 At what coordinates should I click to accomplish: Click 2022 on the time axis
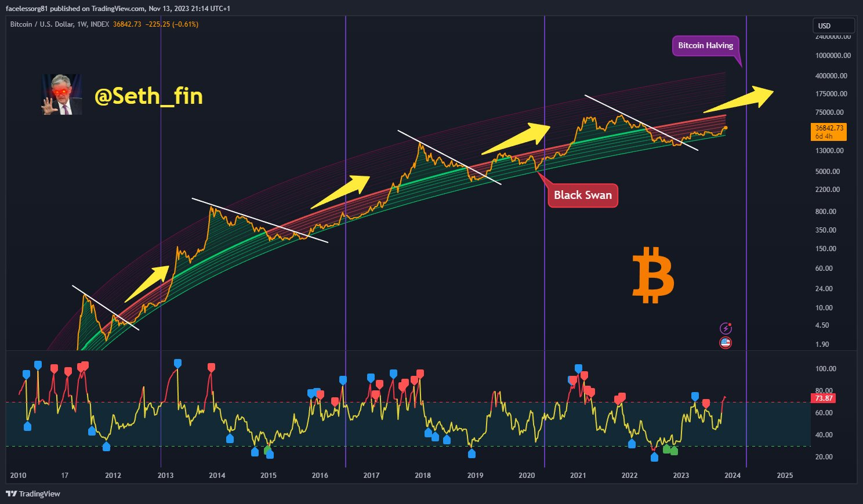[630, 476]
